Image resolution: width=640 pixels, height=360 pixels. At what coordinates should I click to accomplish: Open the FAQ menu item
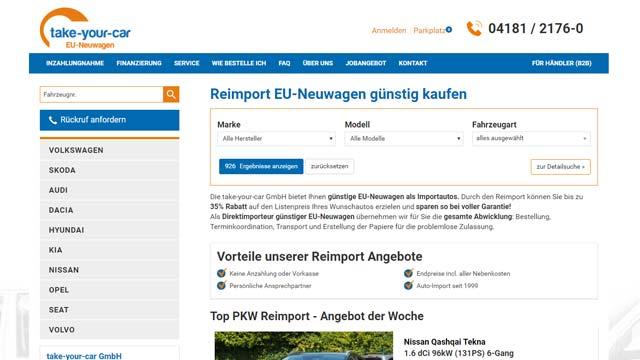click(284, 63)
